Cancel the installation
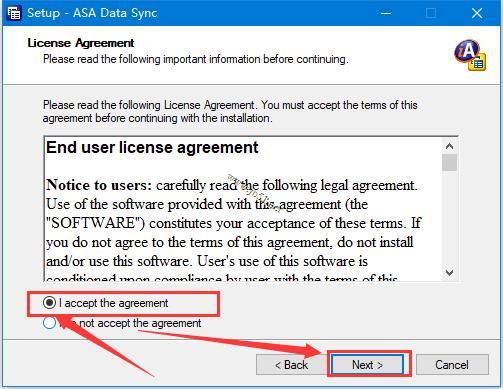The height and width of the screenshot is (389, 503). [x=452, y=365]
